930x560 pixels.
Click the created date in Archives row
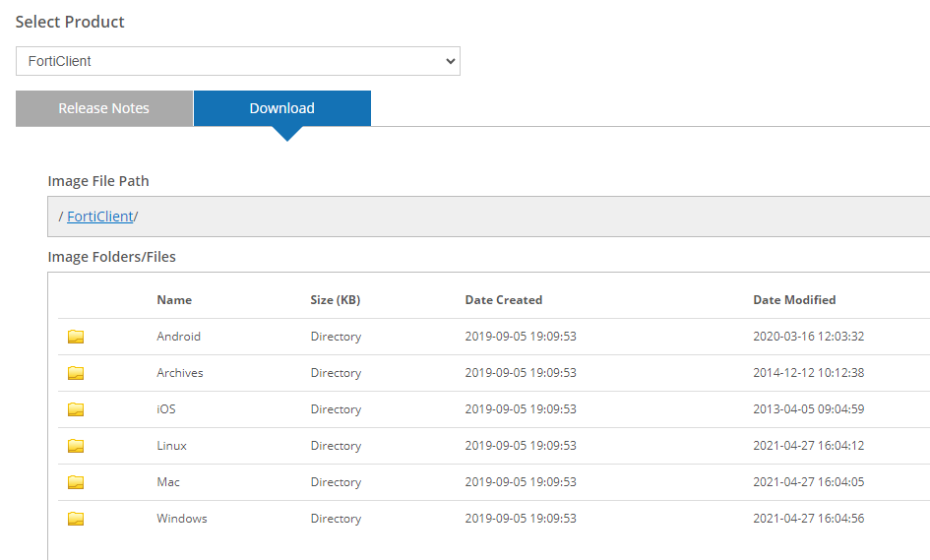point(521,373)
